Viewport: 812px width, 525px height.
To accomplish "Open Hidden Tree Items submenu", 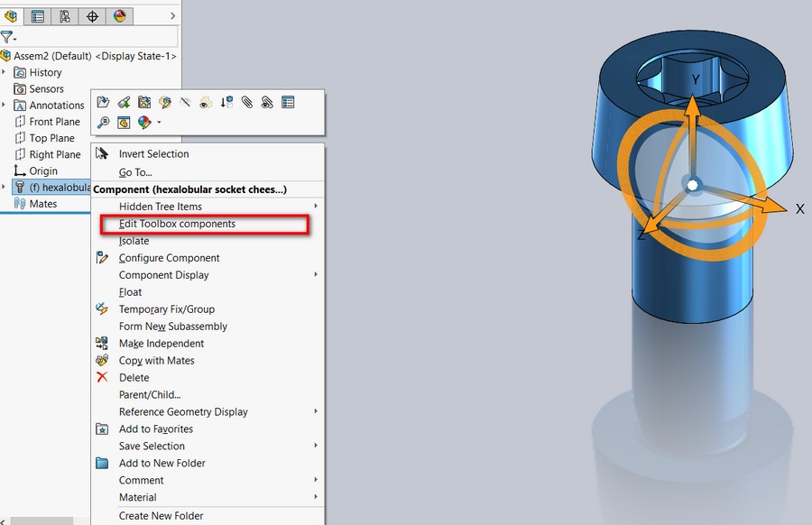I will 208,207.
